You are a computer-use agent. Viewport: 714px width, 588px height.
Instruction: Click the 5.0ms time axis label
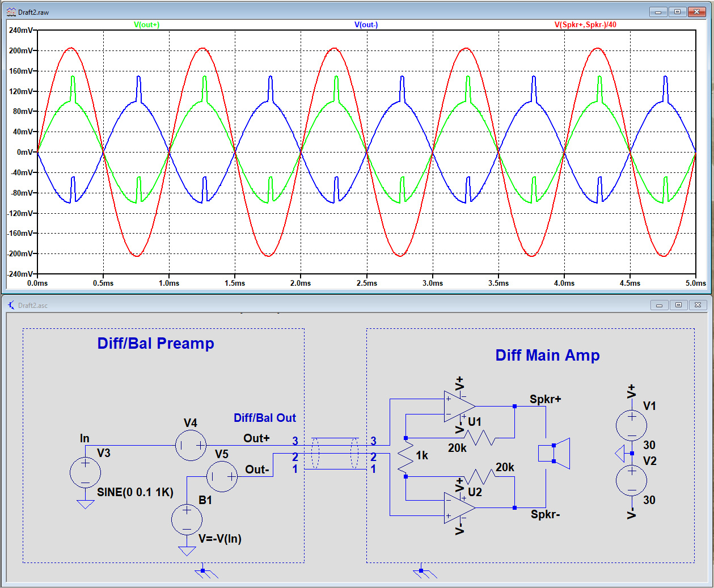696,283
